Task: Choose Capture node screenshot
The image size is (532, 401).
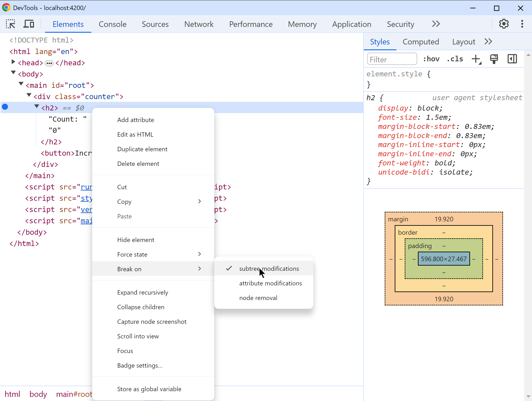Action: (153, 322)
